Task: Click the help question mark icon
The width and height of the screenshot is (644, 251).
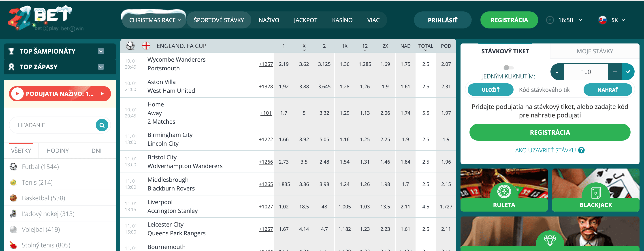Action: click(582, 150)
